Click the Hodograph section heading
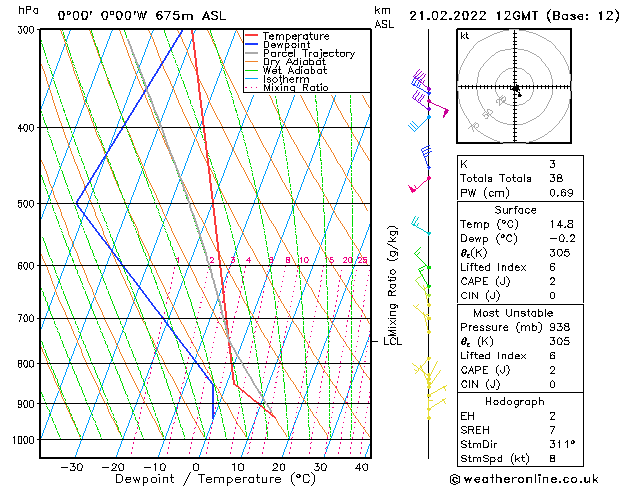629x486 pixels. pyautogui.click(x=515, y=401)
